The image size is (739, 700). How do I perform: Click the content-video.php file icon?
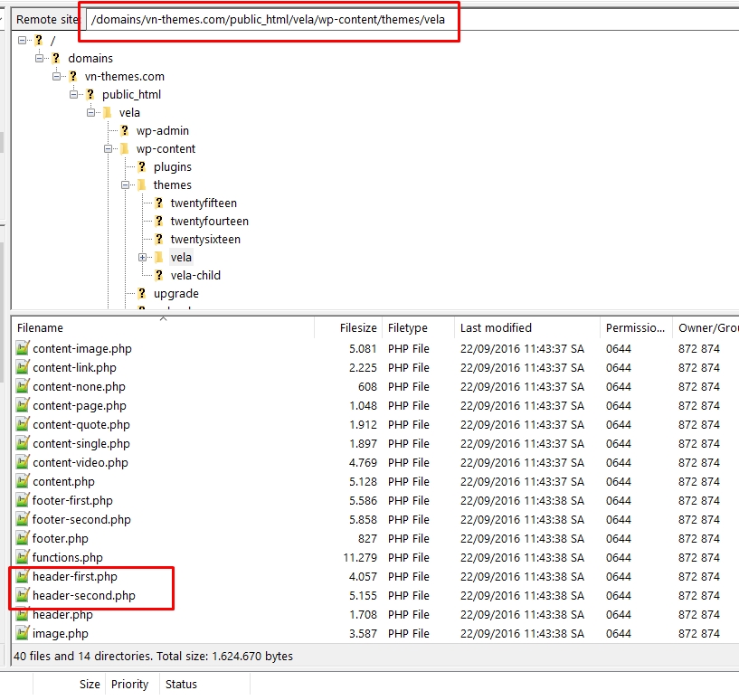pos(23,463)
